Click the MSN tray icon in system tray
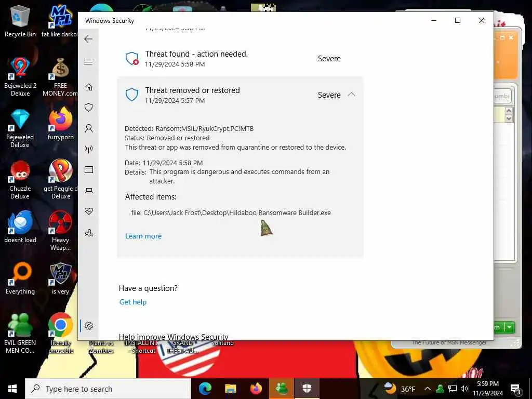 pyautogui.click(x=440, y=389)
